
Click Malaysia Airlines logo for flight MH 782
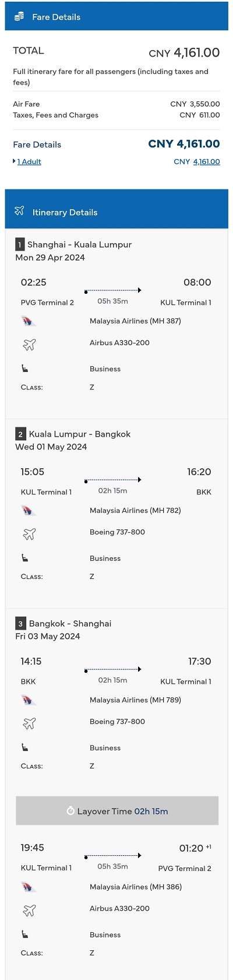click(x=28, y=511)
